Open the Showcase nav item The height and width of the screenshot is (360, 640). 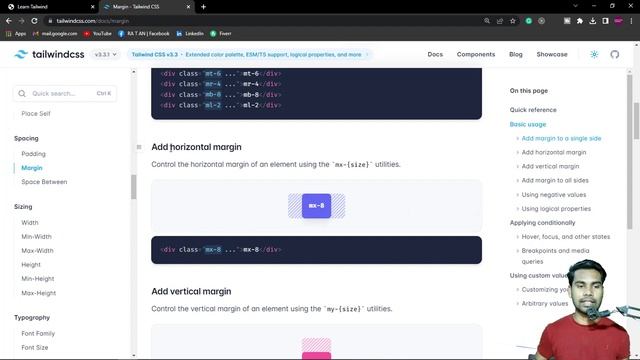(552, 54)
